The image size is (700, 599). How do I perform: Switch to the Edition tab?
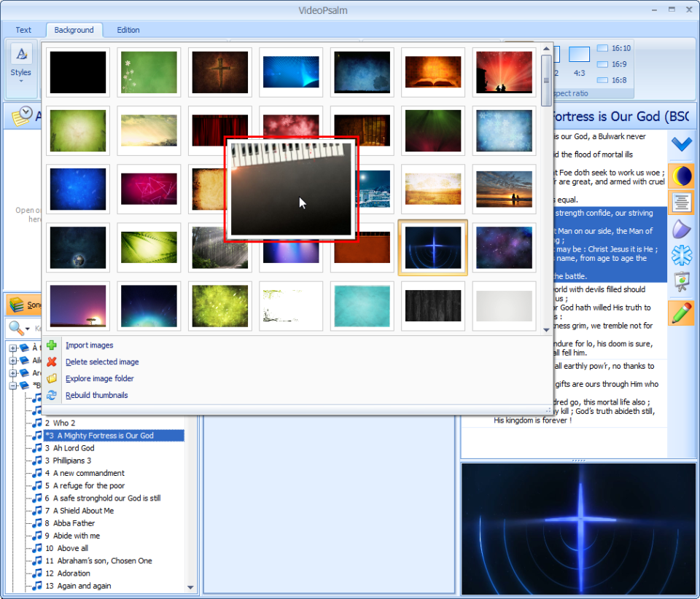pyautogui.click(x=128, y=30)
